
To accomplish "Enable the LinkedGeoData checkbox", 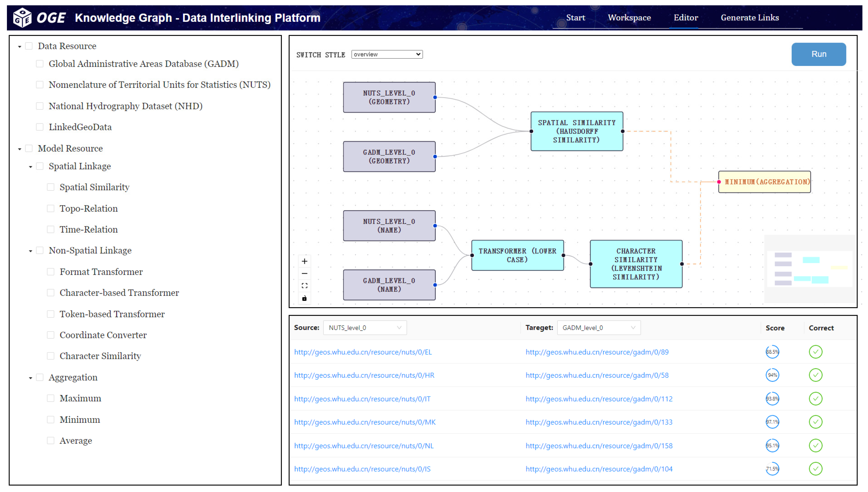I will (40, 127).
